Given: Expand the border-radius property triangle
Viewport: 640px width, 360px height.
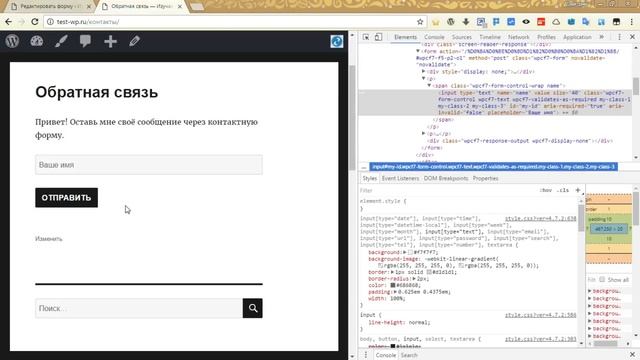Looking at the screenshot, I should click(414, 278).
